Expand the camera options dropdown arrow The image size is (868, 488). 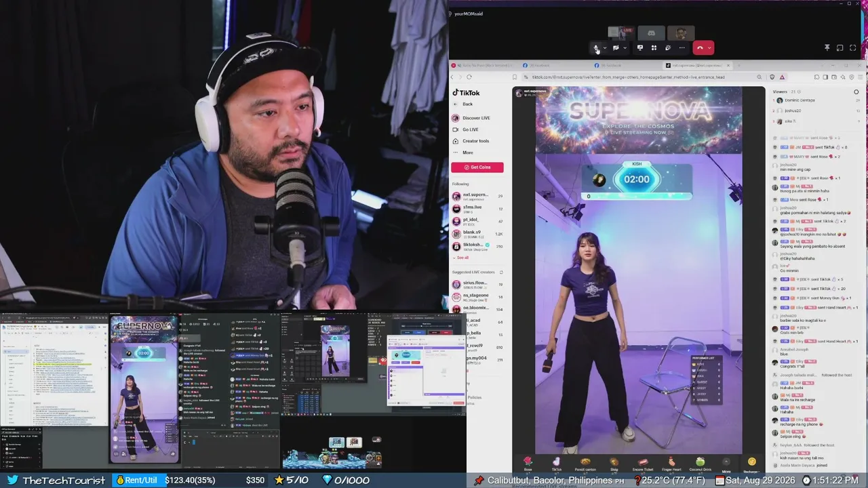pos(625,48)
